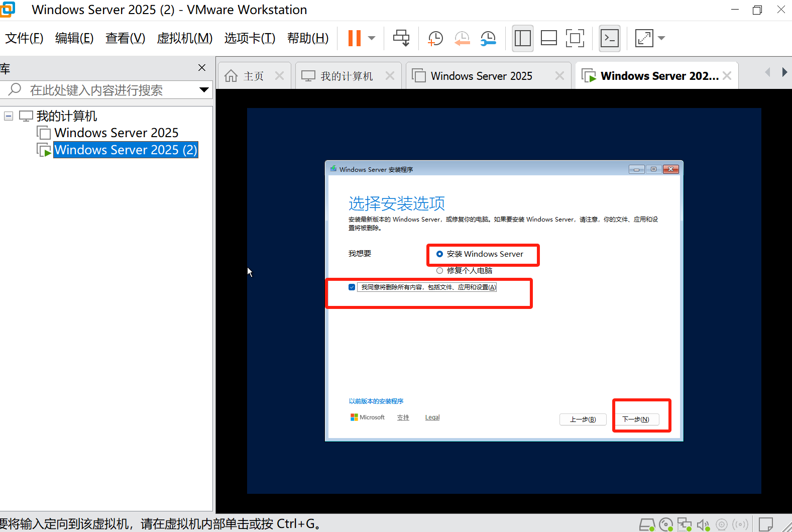Click the hard disk status bar icon

coord(647,525)
